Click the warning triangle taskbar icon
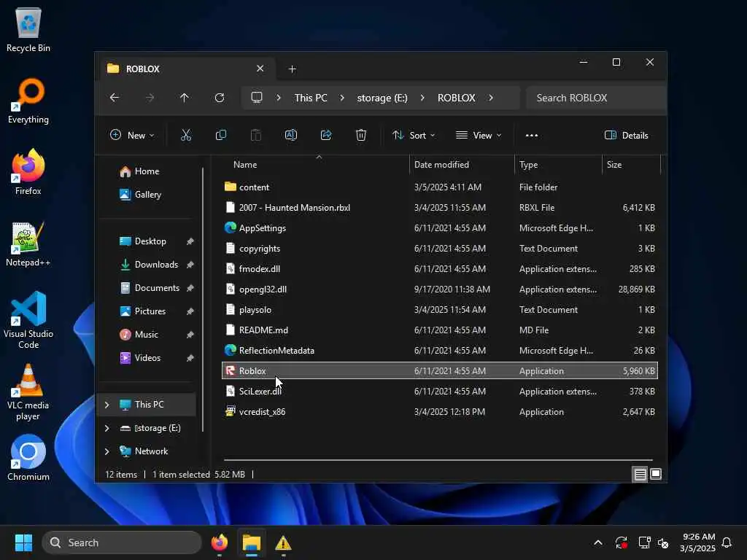The width and height of the screenshot is (747, 560). (x=283, y=542)
